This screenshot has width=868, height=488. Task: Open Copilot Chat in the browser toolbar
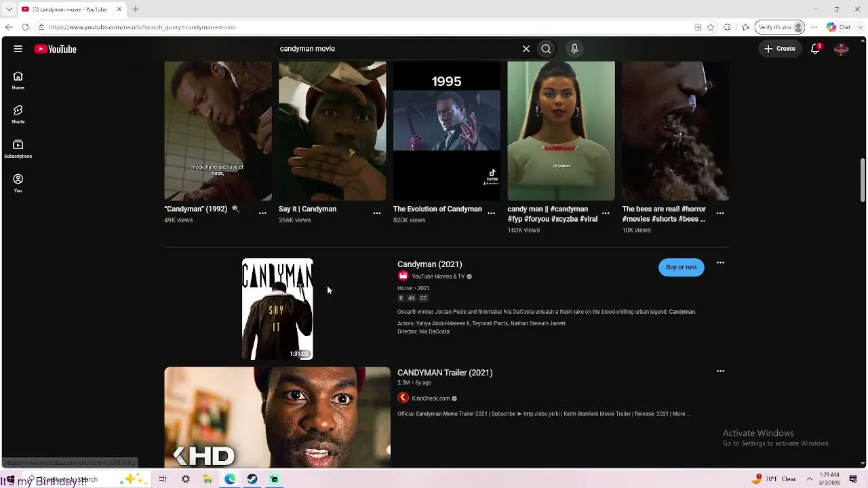click(x=839, y=27)
